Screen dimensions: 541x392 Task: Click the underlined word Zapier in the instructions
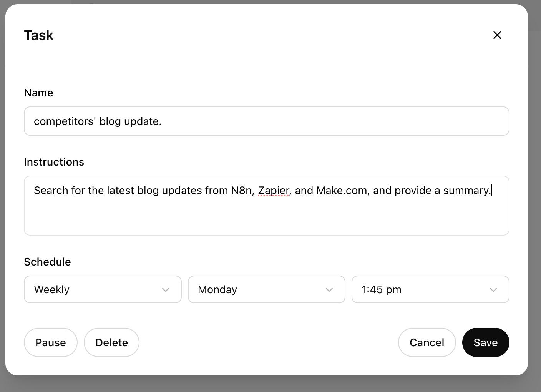(274, 191)
